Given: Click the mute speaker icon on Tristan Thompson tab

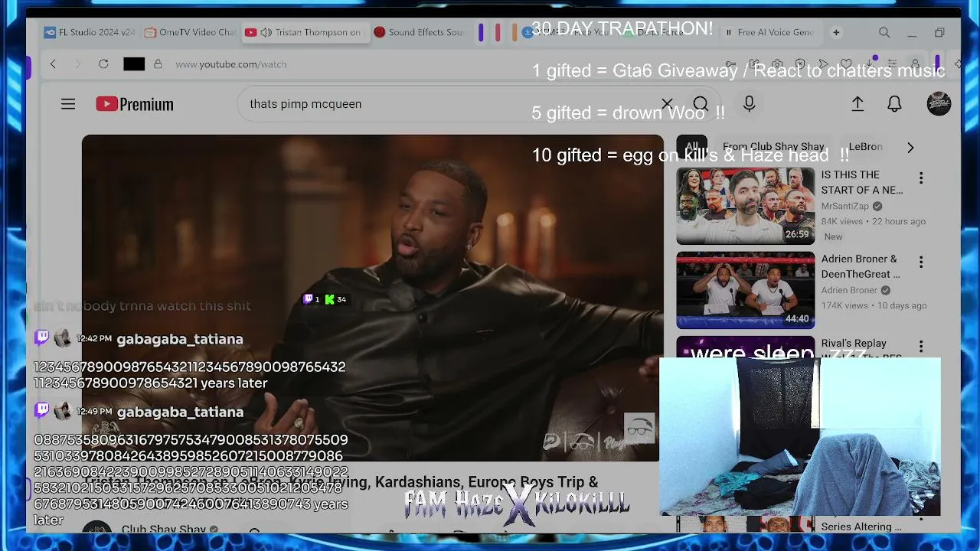Looking at the screenshot, I should click(x=266, y=32).
